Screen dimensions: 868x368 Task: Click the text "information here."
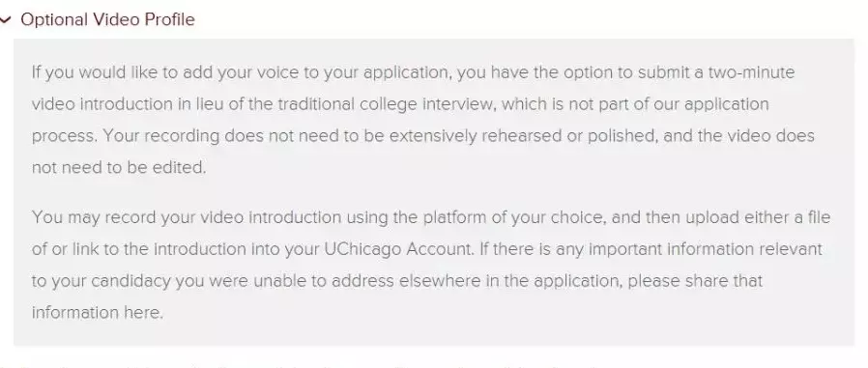coord(98,313)
